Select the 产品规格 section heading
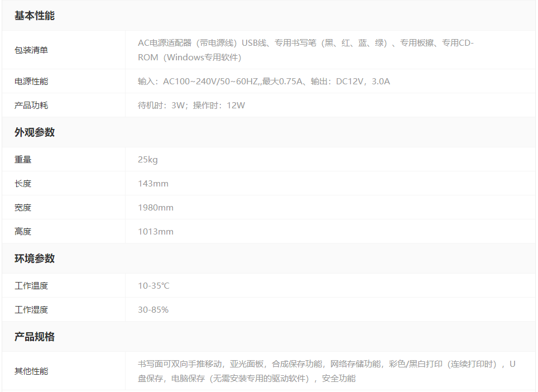The height and width of the screenshot is (392, 538). coord(35,337)
